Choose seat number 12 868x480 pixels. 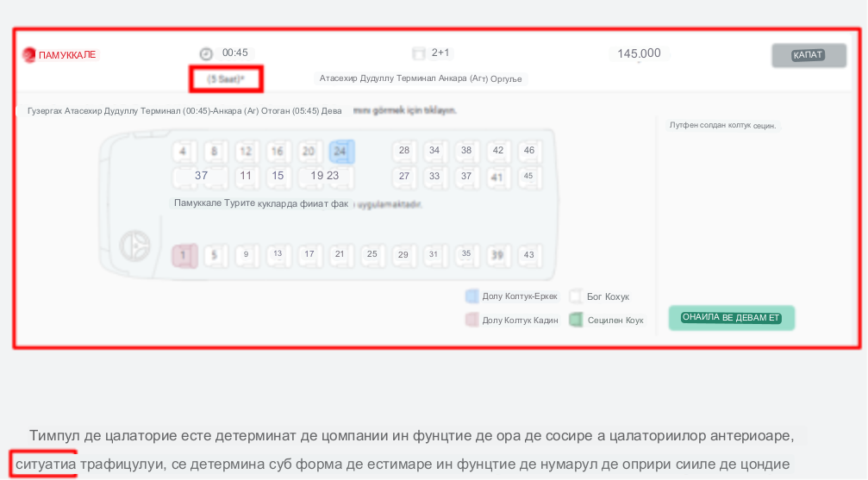(x=246, y=151)
